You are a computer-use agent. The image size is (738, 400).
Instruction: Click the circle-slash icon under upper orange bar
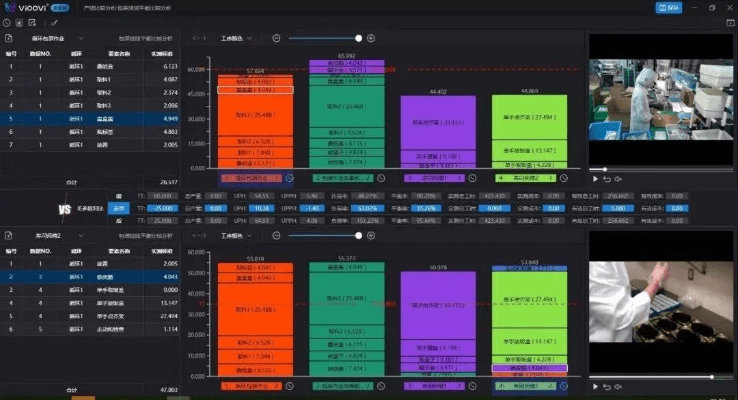point(288,179)
